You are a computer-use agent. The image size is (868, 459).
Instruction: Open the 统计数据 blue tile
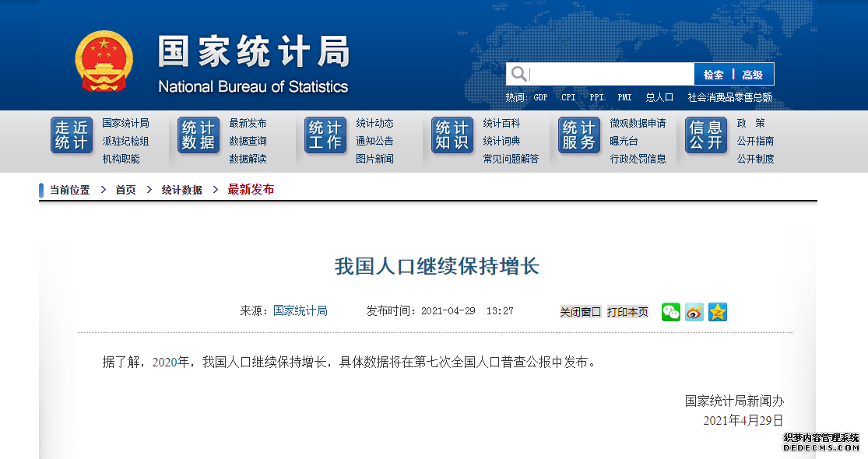tap(199, 135)
